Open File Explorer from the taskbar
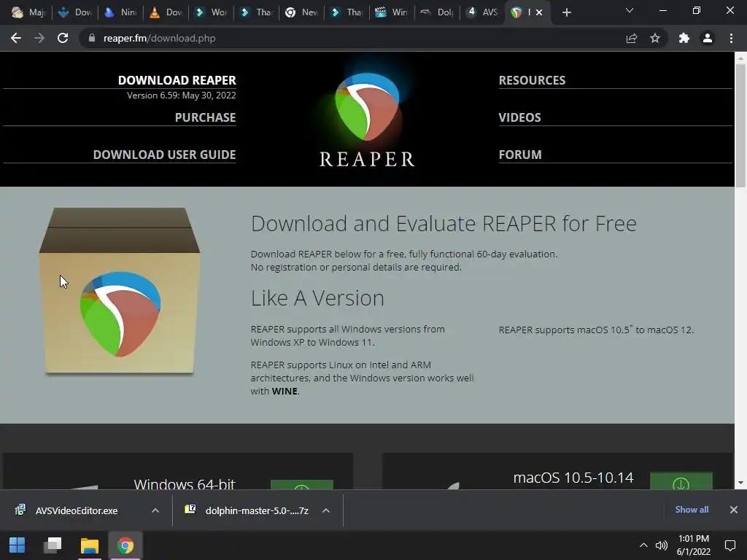This screenshot has height=560, width=747. (89, 545)
